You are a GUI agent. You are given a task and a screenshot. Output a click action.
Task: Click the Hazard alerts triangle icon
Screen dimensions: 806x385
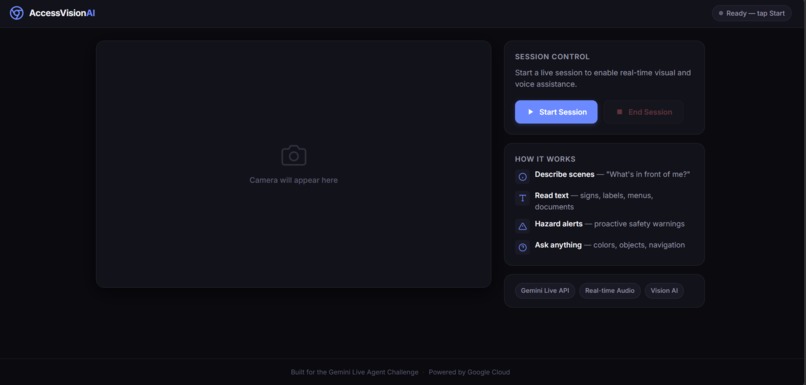[x=522, y=226]
